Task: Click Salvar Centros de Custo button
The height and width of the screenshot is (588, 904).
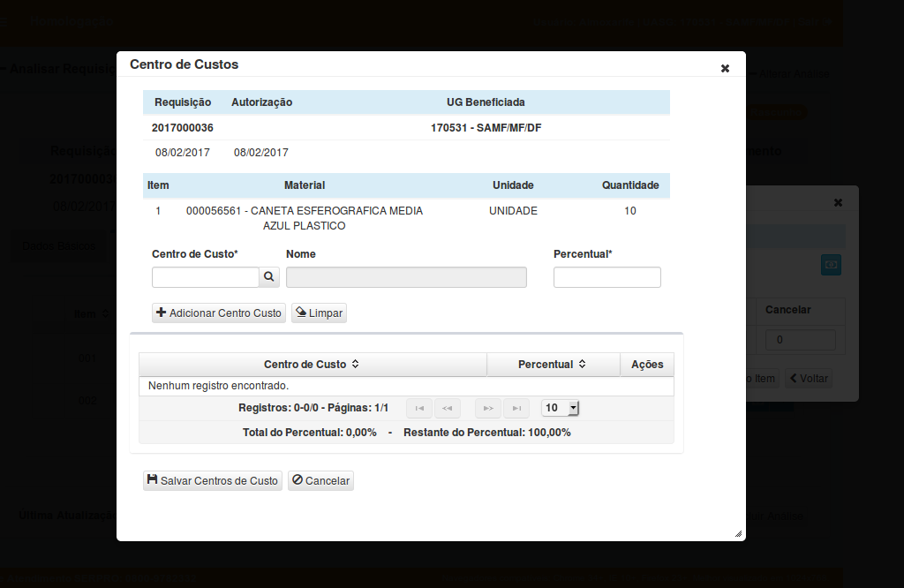Action: [x=213, y=481]
